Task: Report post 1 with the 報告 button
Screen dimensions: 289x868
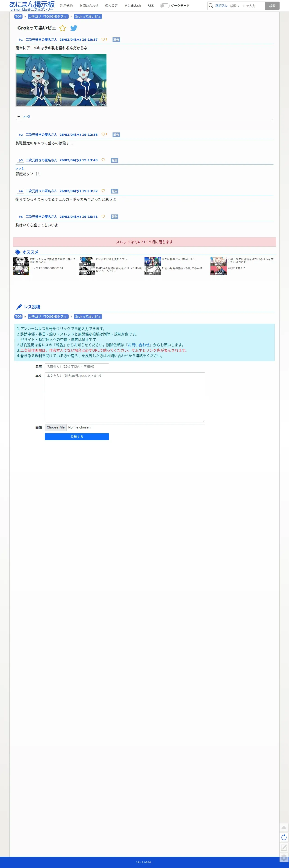Action: [x=116, y=40]
